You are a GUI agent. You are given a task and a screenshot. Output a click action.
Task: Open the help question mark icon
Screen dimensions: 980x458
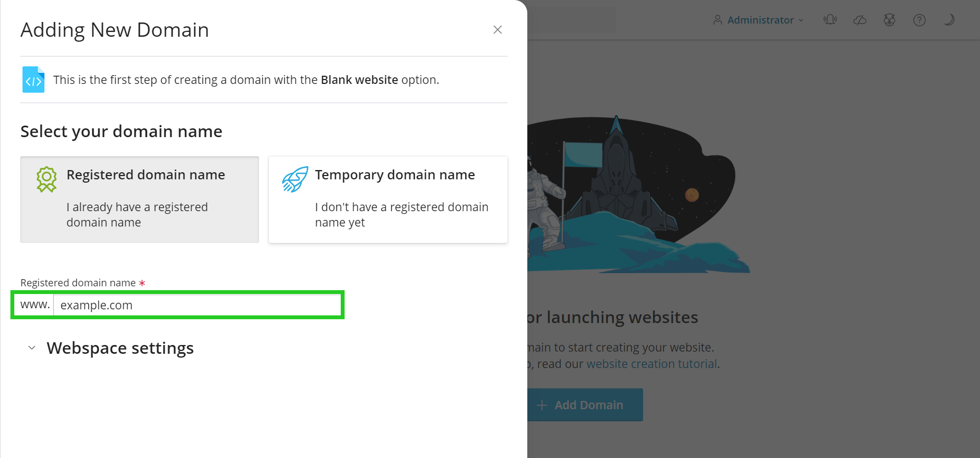tap(919, 20)
